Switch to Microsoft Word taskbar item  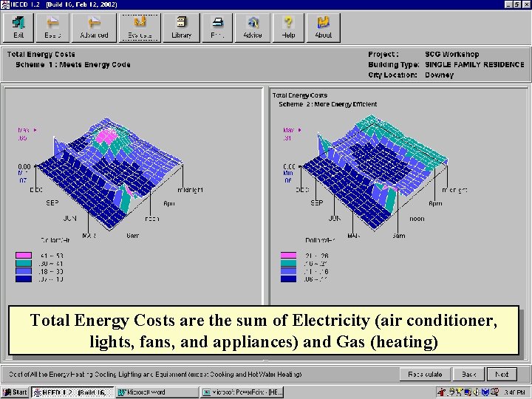(157, 392)
